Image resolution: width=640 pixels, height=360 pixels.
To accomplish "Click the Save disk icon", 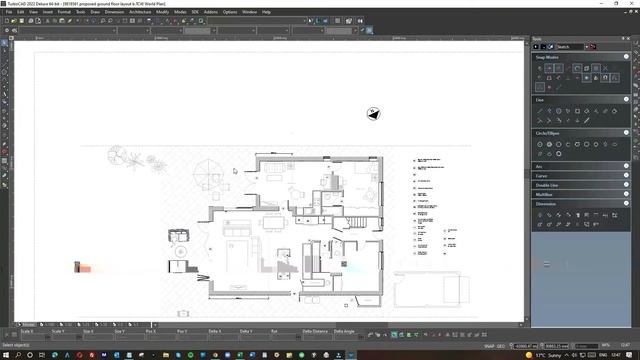I will pyautogui.click(x=22, y=21).
